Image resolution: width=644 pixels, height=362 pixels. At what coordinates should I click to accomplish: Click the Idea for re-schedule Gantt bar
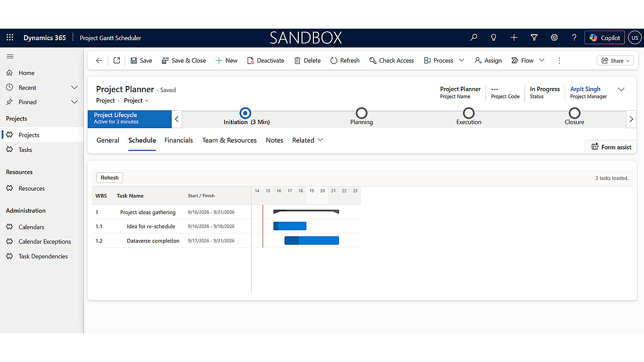(x=290, y=226)
